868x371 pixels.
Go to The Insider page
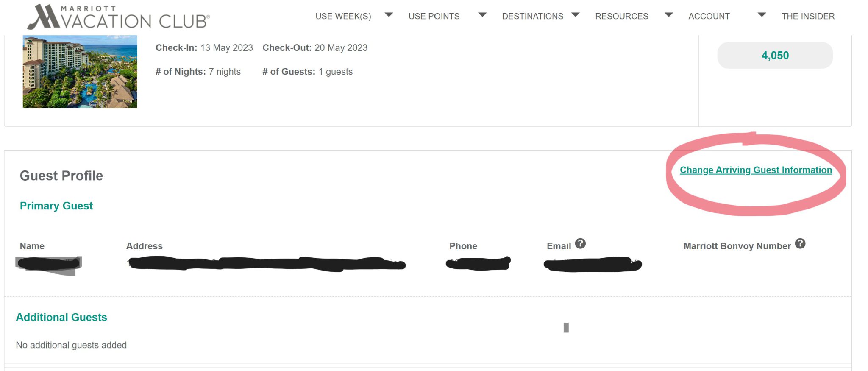point(808,16)
